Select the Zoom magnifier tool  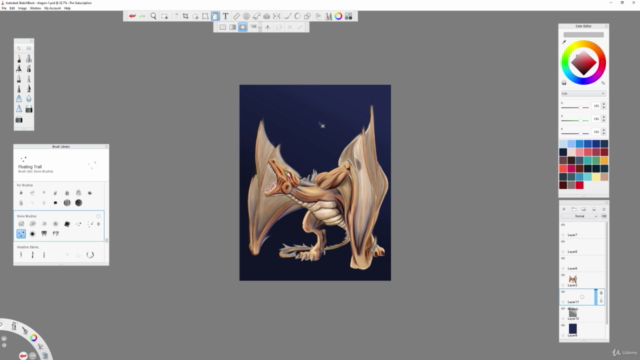tap(153, 16)
